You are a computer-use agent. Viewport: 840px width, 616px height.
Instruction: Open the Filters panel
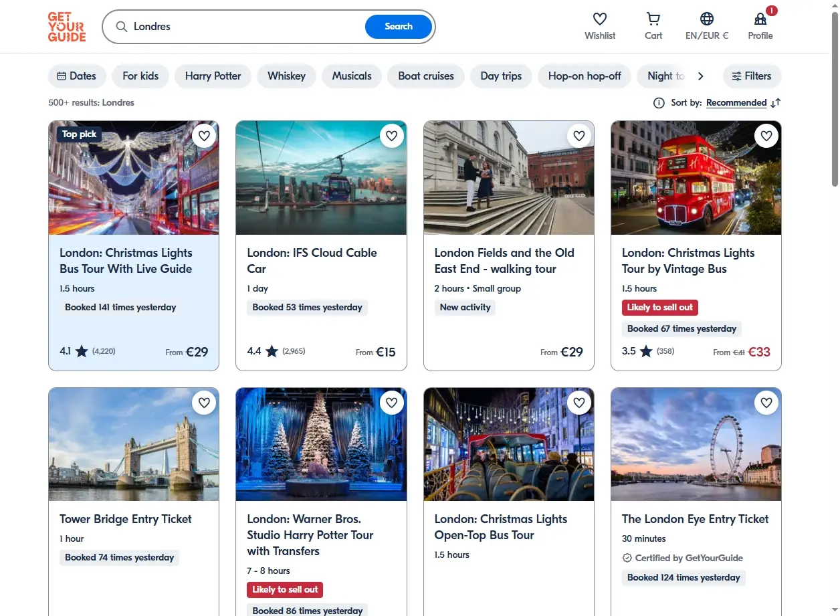tap(752, 76)
